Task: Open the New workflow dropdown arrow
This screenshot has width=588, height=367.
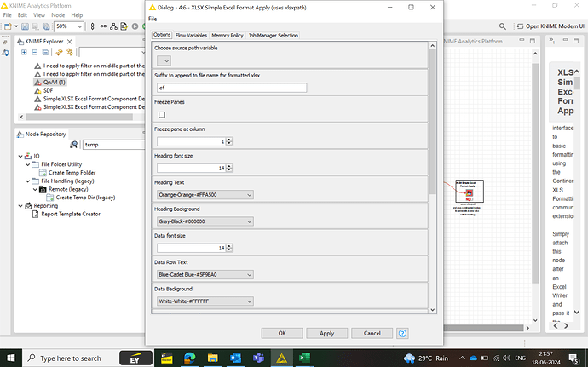Action: point(16,26)
